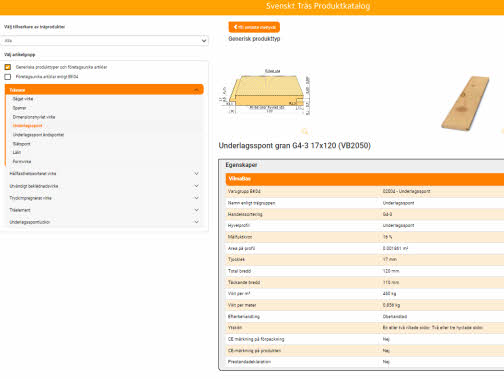This screenshot has height=379, width=504.
Task: Expand the 'Utvändigt beklädnadsvirke' chevron
Action: coord(196,186)
